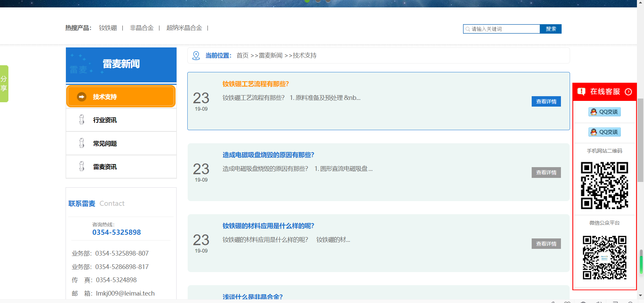Click the icon next to 行业资讯
Viewport: 644px width, 303px height.
82,120
